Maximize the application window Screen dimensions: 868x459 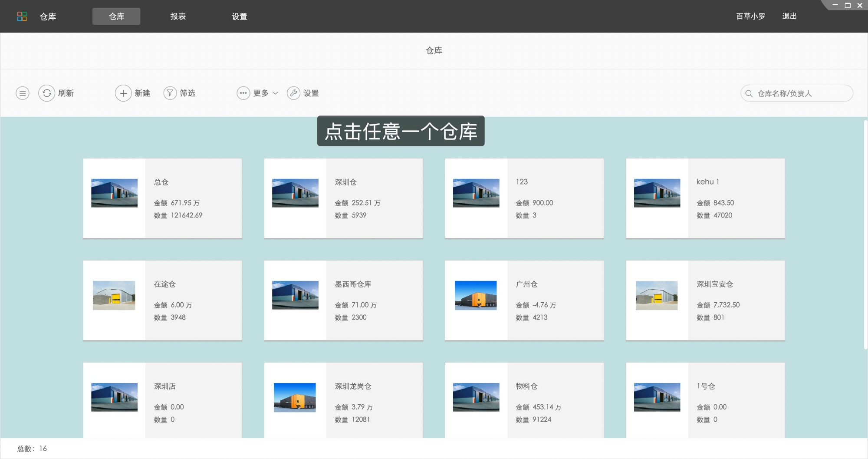tap(848, 5)
